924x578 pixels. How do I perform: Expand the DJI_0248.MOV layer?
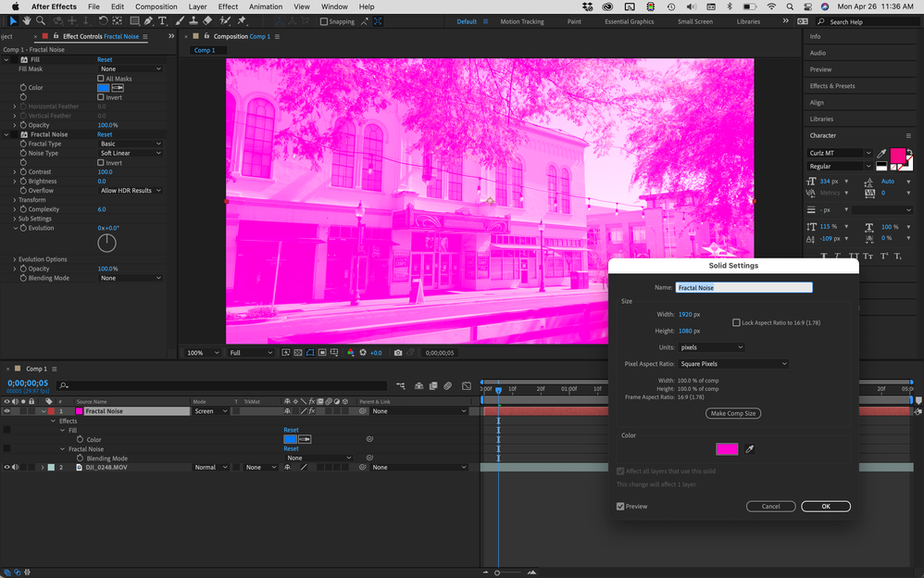[42, 468]
